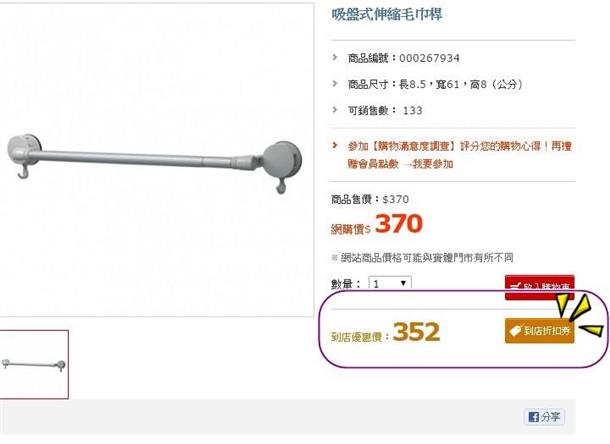Viewport: 610px width, 444px height.
Task: Click the Facebook share icon
Action: pos(533,417)
